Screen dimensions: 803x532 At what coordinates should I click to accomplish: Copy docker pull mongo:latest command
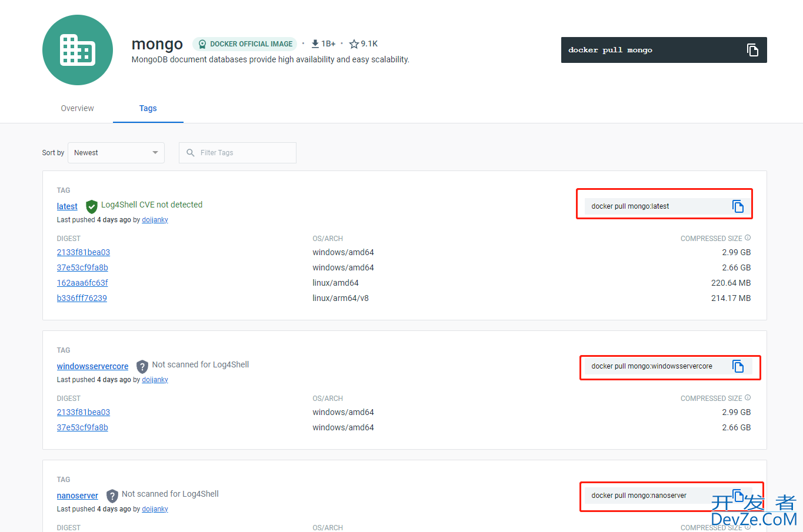click(x=738, y=206)
